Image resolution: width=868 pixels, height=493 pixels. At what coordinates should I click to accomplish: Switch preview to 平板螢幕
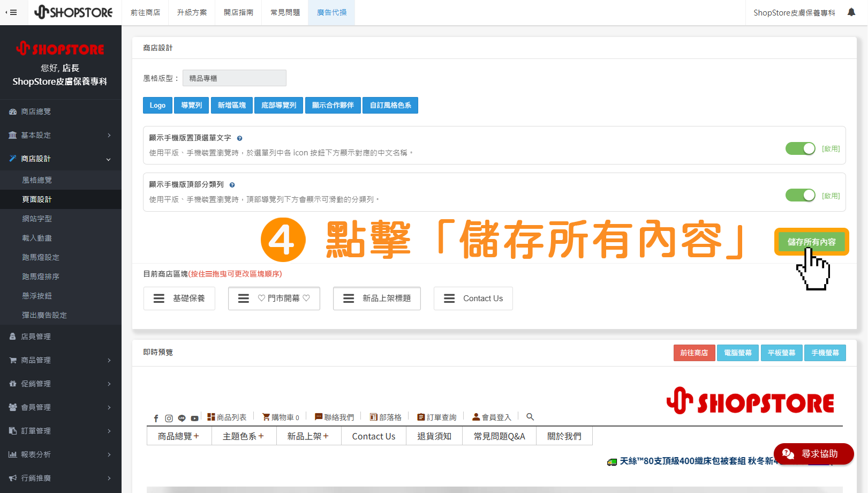(781, 353)
